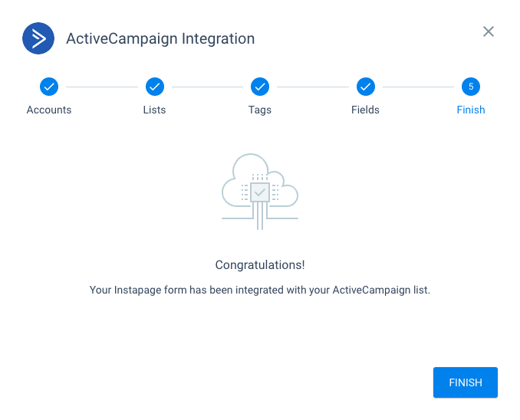Click the Instapage form integrated message text

pyautogui.click(x=260, y=290)
